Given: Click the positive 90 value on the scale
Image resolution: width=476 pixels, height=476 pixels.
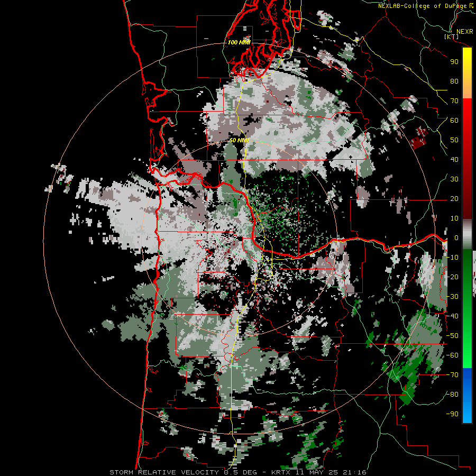Looking at the screenshot, I should pos(454,62).
